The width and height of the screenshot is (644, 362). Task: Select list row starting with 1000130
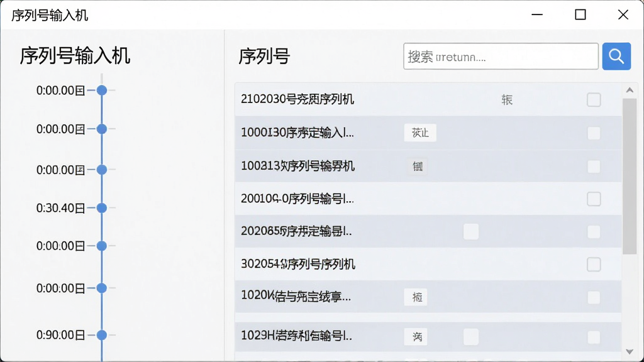tap(428, 133)
